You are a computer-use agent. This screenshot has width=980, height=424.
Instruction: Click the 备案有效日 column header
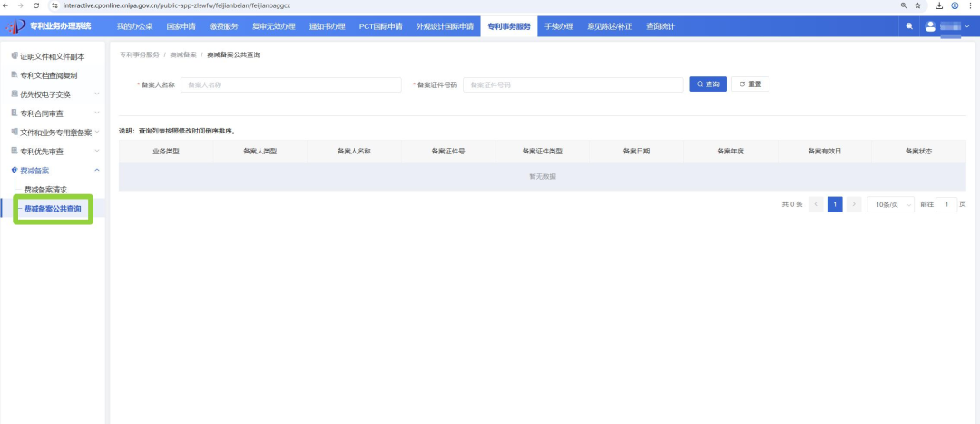[824, 152]
